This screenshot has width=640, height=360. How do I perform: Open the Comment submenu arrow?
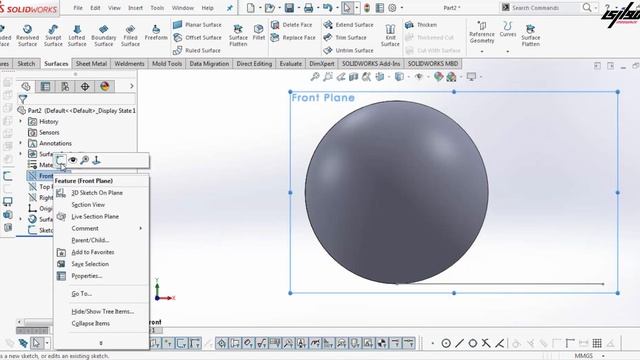[x=141, y=228]
